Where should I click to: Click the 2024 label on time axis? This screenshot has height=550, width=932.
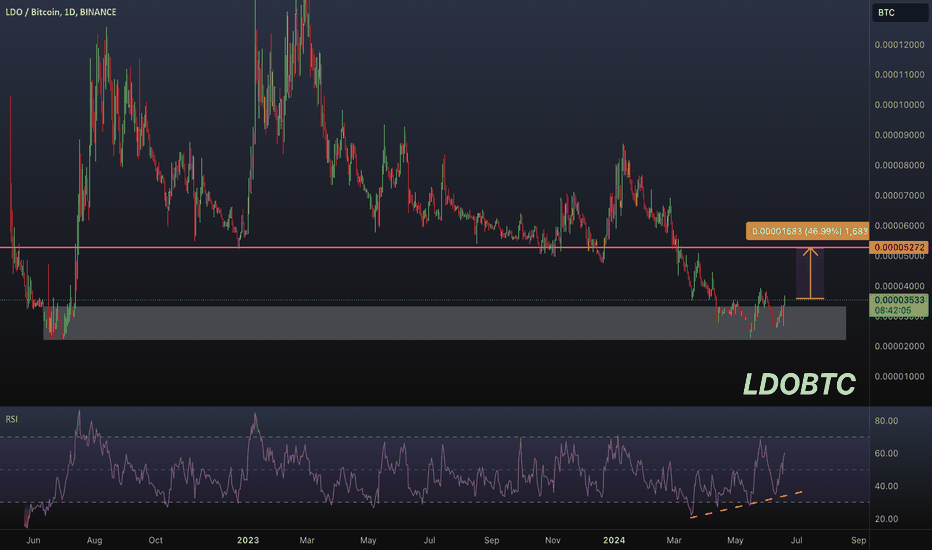pos(614,540)
